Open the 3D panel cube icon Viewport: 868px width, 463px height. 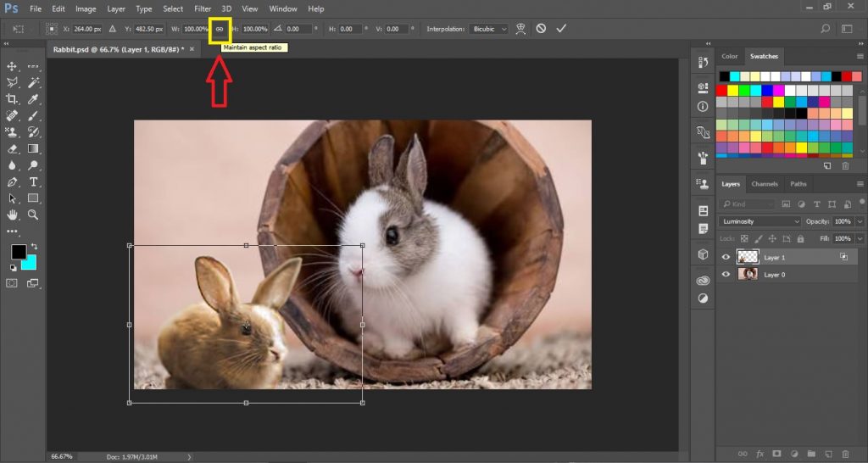[703, 254]
